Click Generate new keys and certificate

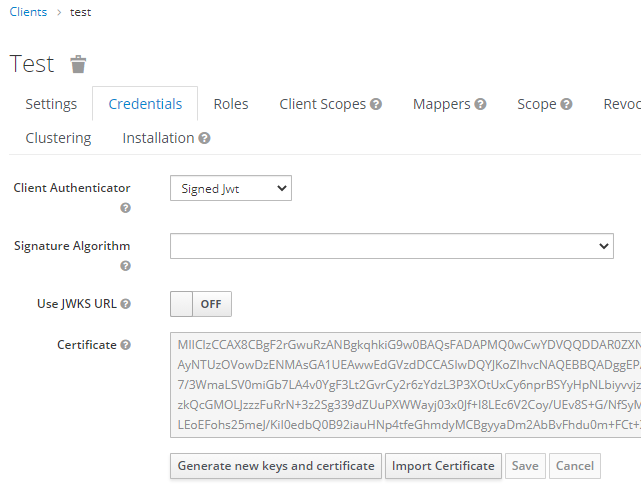(276, 466)
